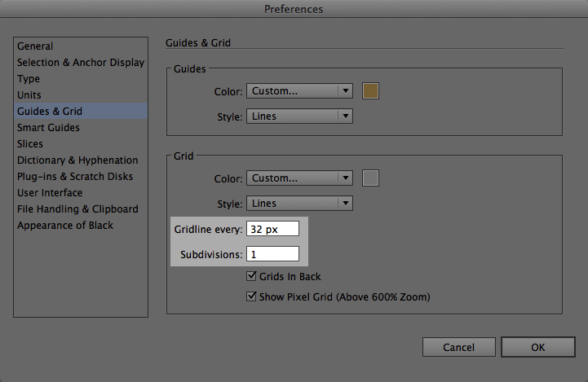588x382 pixels.
Task: Open the Units preferences section
Action: (x=81, y=95)
